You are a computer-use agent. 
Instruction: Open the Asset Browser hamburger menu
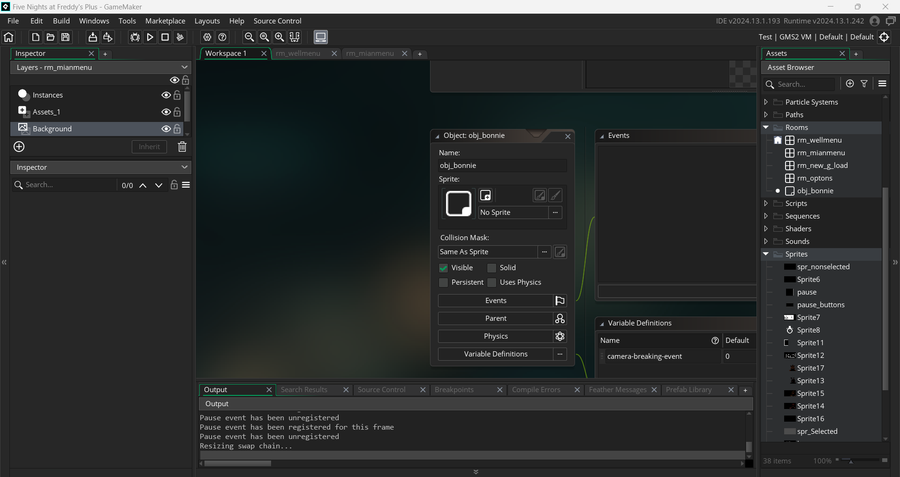pos(882,84)
